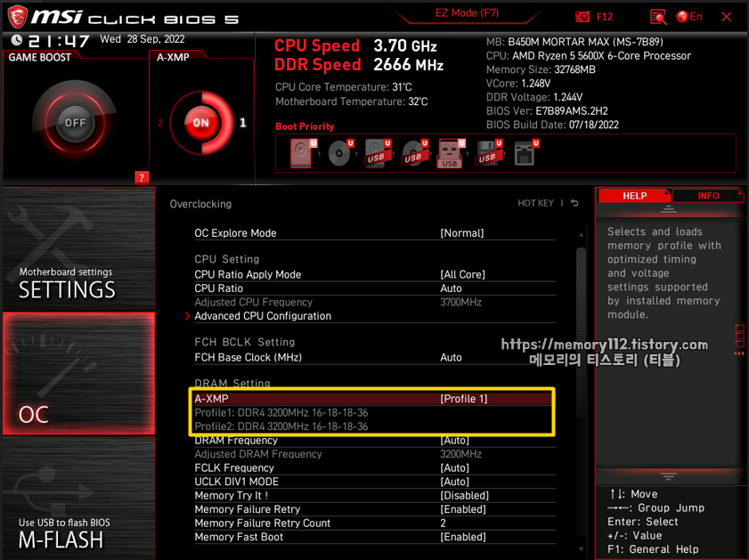Collapse side panel with red triple-arrow icon
This screenshot has height=560, width=749.
pyautogui.click(x=739, y=353)
